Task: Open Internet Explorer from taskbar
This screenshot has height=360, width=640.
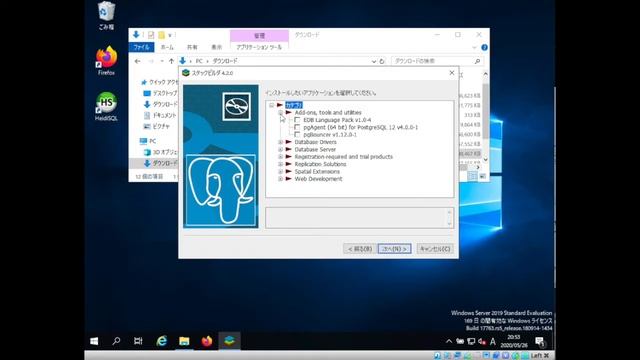Action: (x=162, y=341)
